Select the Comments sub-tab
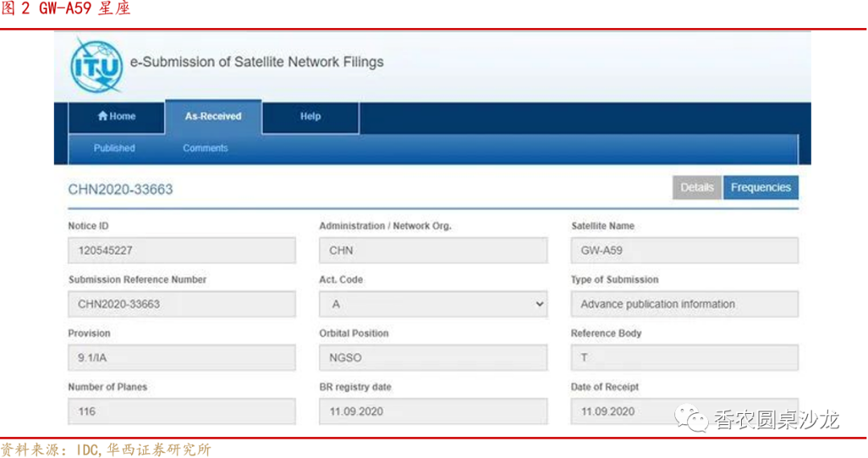 [x=205, y=149]
